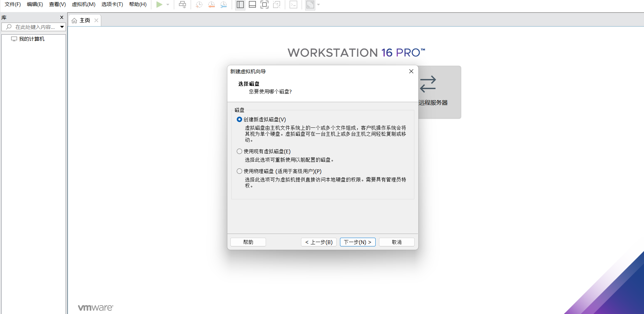Switch to the 主页 tab
644x314 pixels.
(x=85, y=21)
